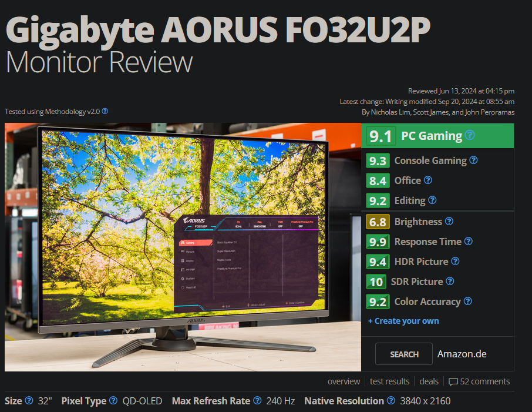The image size is (532, 412).
Task: Click the Console Gaming help icon
Action: [474, 160]
